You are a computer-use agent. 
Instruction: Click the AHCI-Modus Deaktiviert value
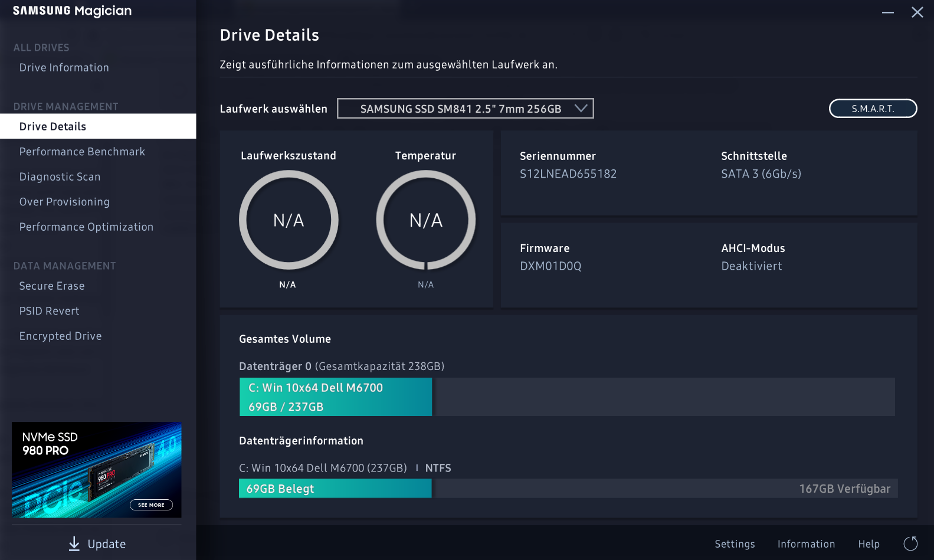[x=752, y=266]
